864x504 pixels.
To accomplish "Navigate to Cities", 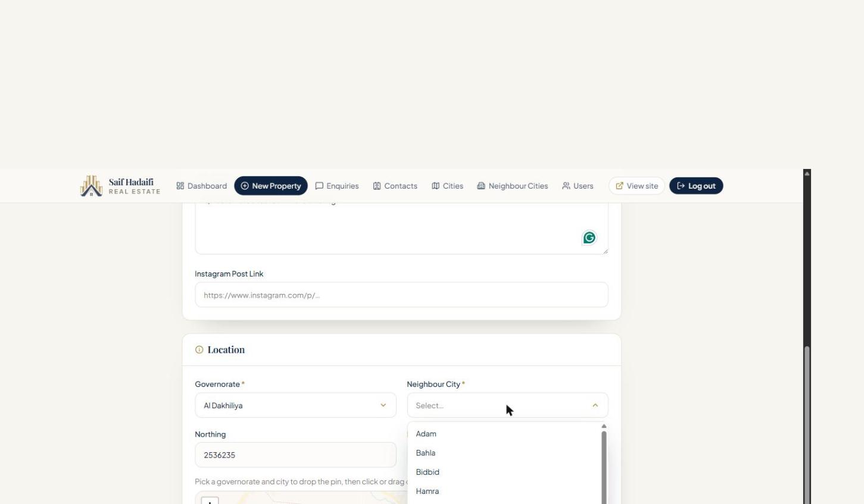I will (447, 186).
